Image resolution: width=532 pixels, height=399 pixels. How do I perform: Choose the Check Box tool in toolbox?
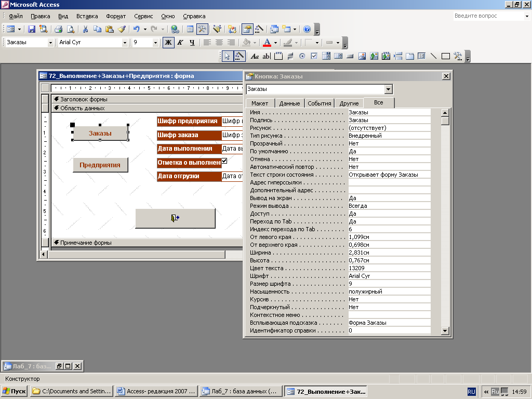click(314, 56)
